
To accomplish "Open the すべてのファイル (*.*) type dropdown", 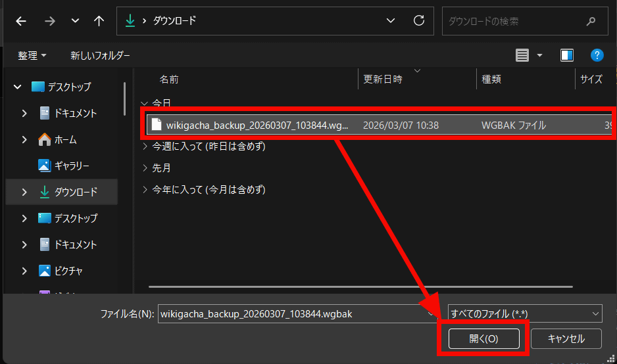I will 525,313.
